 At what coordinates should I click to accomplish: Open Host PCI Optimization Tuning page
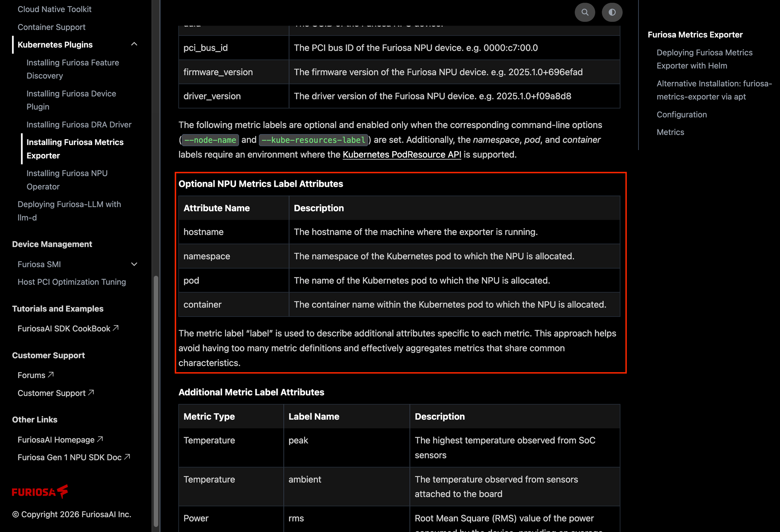(x=72, y=282)
